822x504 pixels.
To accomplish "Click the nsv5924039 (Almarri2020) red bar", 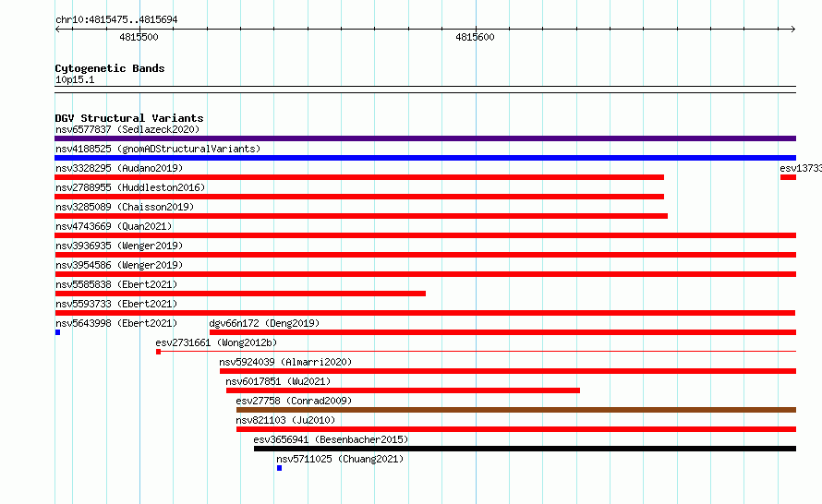I will (508, 371).
